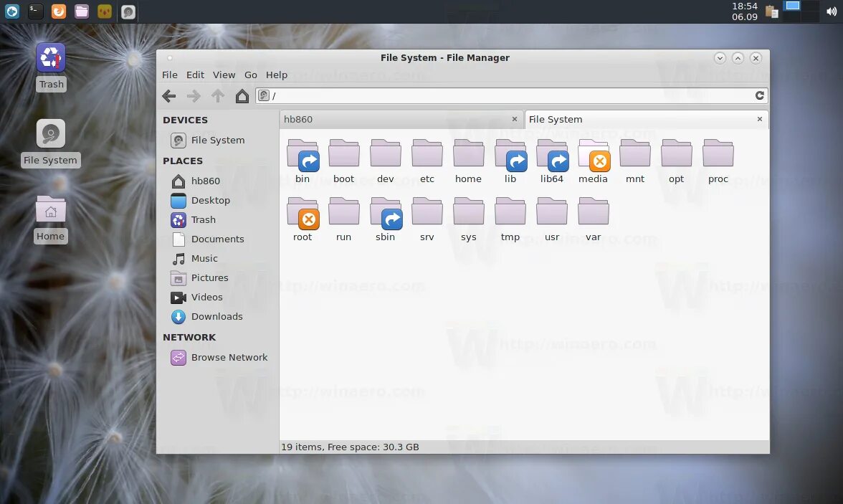Screen dimensions: 843x504
Task: Click the volume speaker icon in the tray
Action: pyautogui.click(x=832, y=11)
